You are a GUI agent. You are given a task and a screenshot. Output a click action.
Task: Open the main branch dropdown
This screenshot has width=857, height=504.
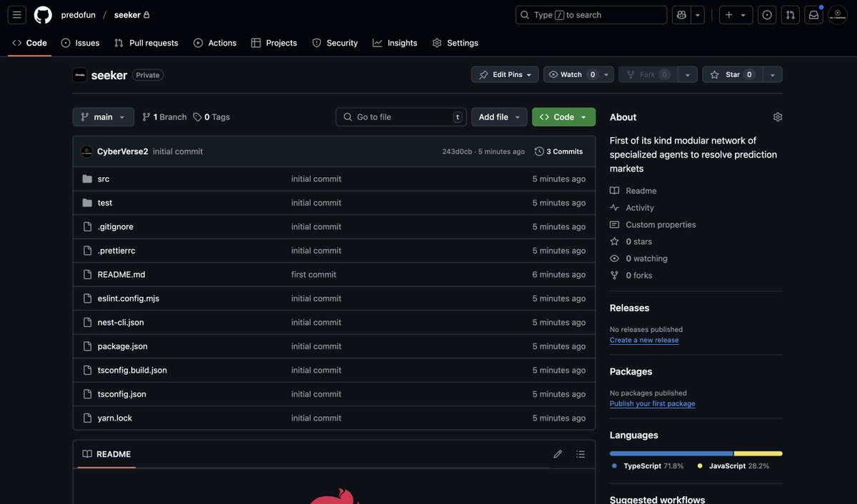coord(103,117)
